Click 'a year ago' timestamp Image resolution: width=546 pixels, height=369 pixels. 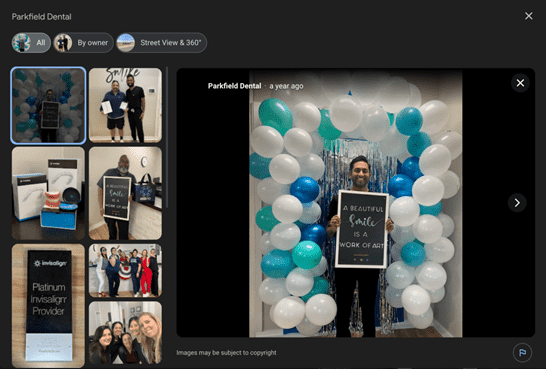[286, 86]
